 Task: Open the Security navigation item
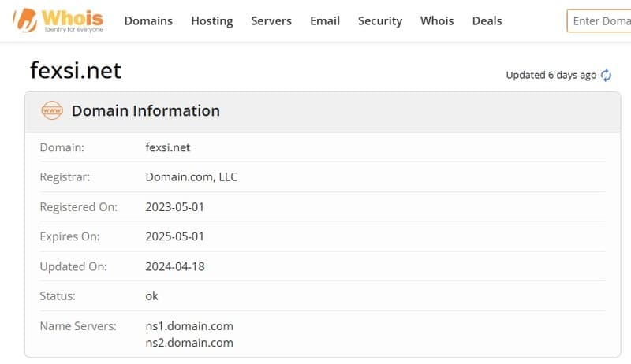[x=380, y=21]
